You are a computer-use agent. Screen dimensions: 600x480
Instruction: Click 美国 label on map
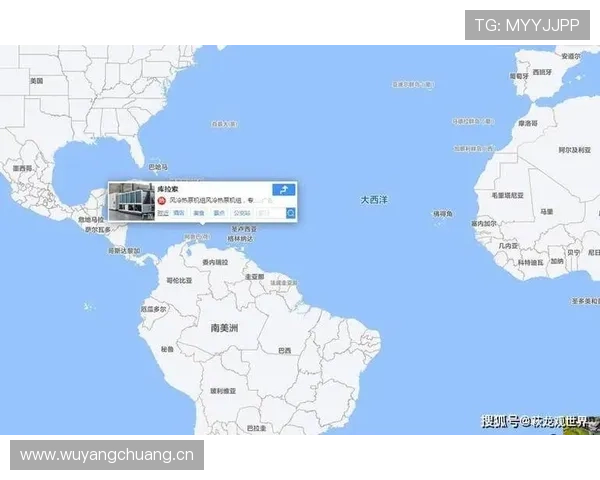(x=37, y=81)
